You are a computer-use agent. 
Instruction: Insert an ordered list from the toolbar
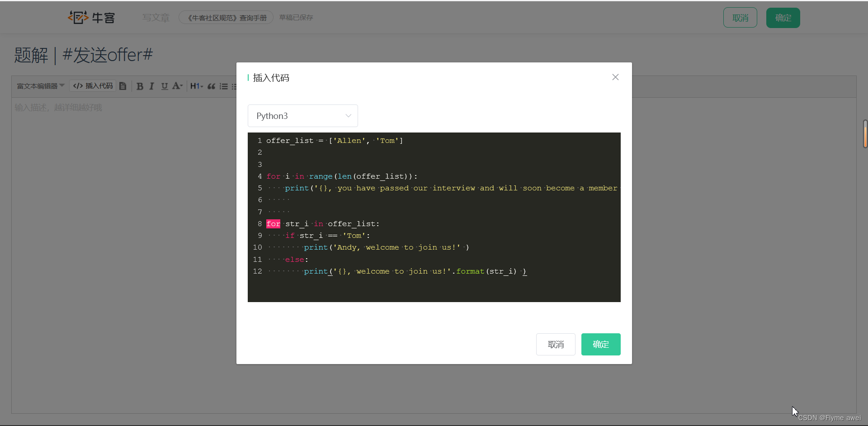coord(224,86)
